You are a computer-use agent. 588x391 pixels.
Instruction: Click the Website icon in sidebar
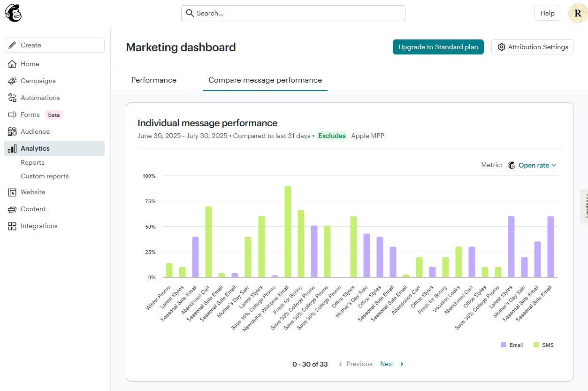pyautogui.click(x=12, y=192)
